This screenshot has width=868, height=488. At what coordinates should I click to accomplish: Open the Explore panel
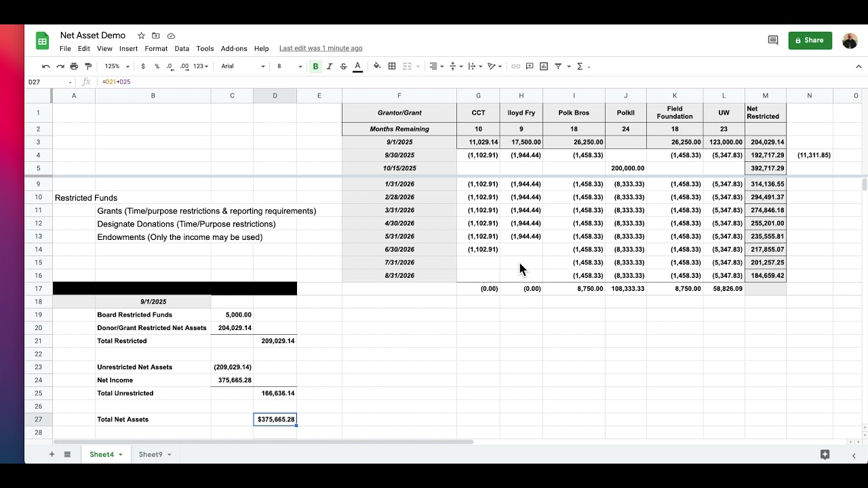[825, 455]
